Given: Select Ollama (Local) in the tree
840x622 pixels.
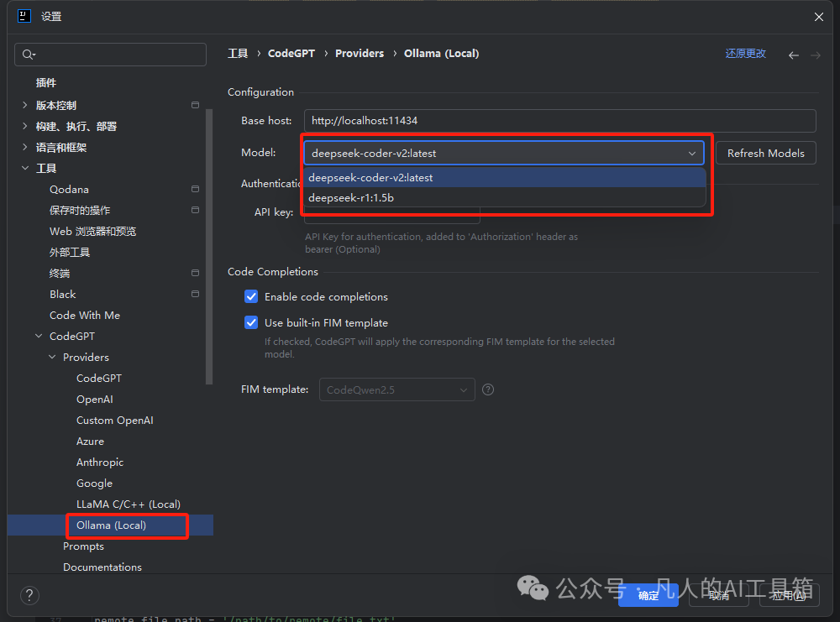Looking at the screenshot, I should (x=111, y=525).
